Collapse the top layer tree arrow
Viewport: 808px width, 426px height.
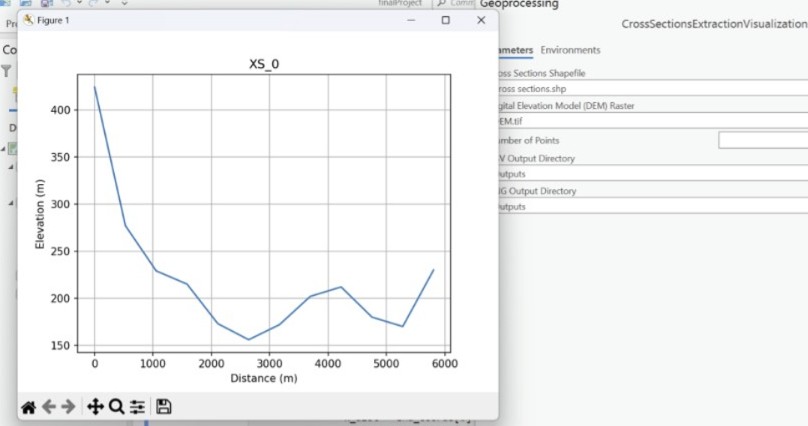(x=4, y=150)
